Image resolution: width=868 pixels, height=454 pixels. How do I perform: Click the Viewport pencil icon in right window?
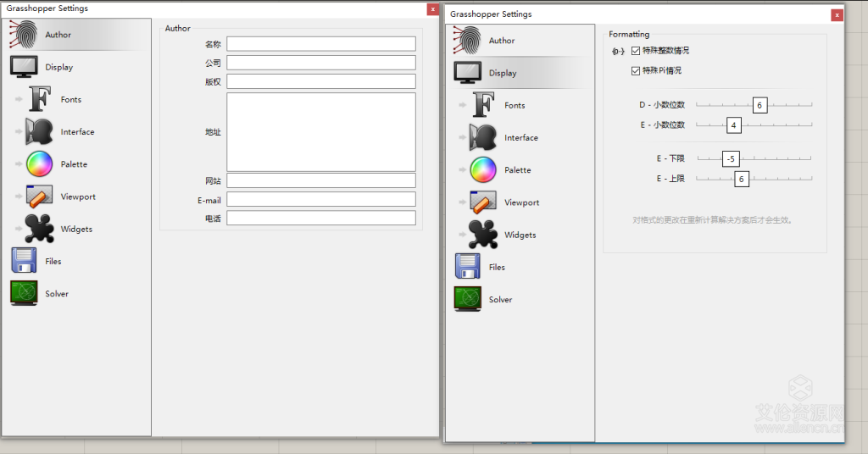[x=483, y=202]
